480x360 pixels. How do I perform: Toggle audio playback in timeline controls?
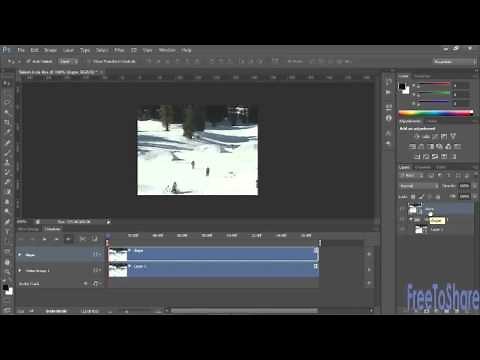(68, 239)
